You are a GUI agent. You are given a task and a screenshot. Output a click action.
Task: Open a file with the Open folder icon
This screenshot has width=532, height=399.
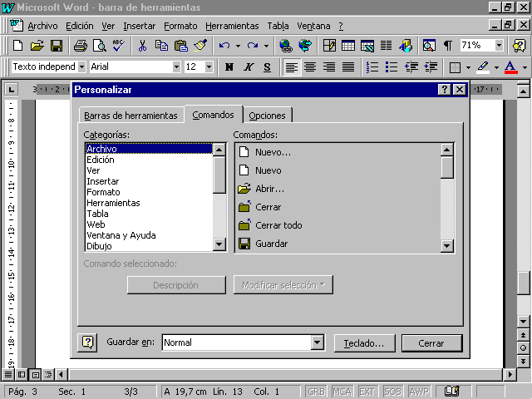(37, 46)
